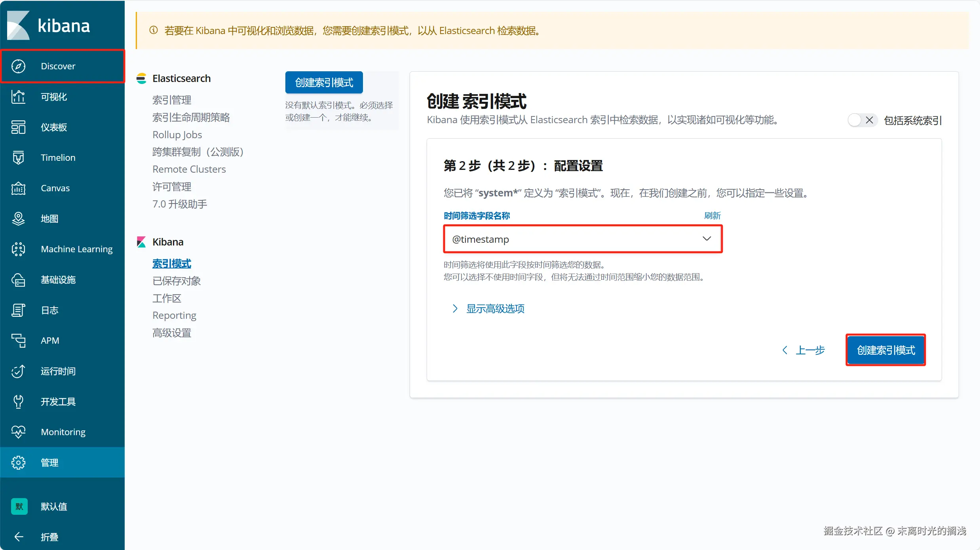Click the Kibana logo at top left
The height and width of the screenshot is (550, 980).
click(19, 26)
